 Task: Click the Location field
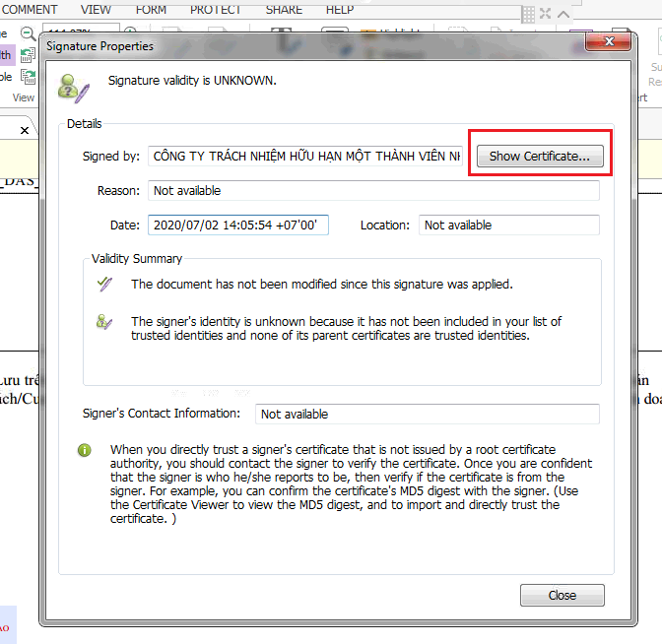pyautogui.click(x=508, y=225)
